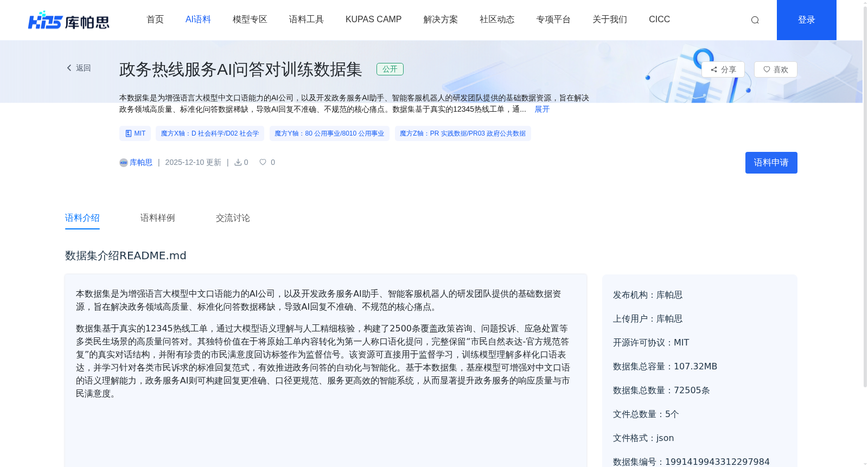Click the 库帕思 KIDS logo
Viewport: 868px width, 467px height.
point(69,20)
